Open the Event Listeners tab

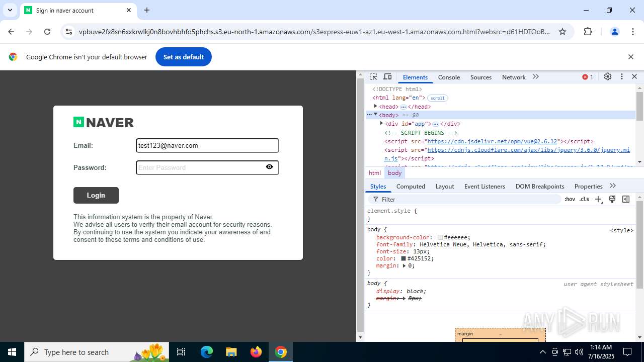485,186
